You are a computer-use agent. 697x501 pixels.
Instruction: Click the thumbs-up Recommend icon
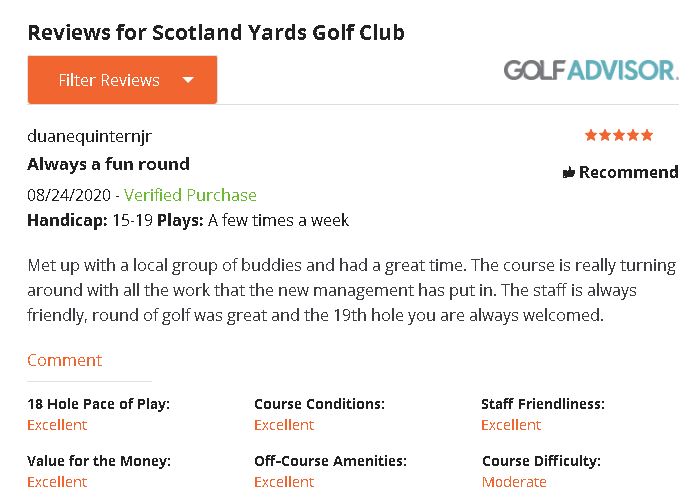[569, 173]
